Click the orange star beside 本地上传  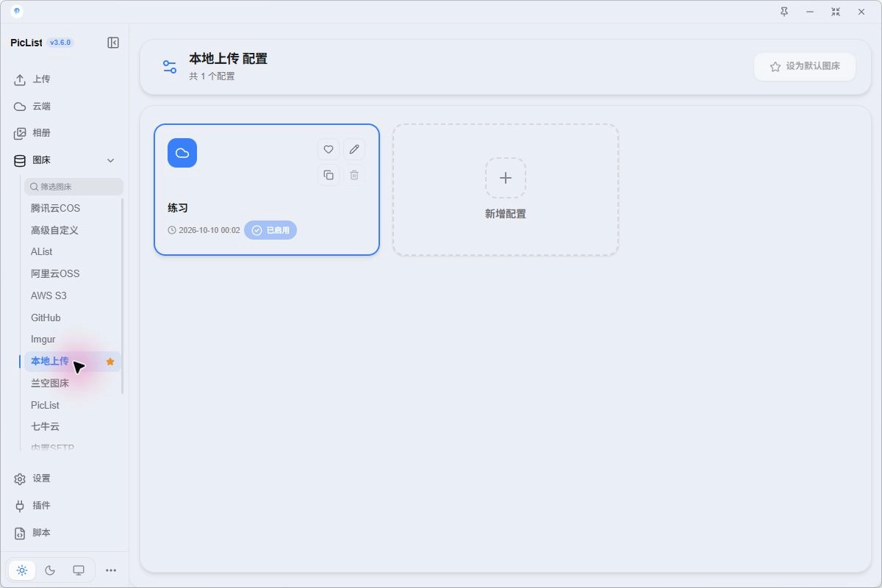coord(110,362)
